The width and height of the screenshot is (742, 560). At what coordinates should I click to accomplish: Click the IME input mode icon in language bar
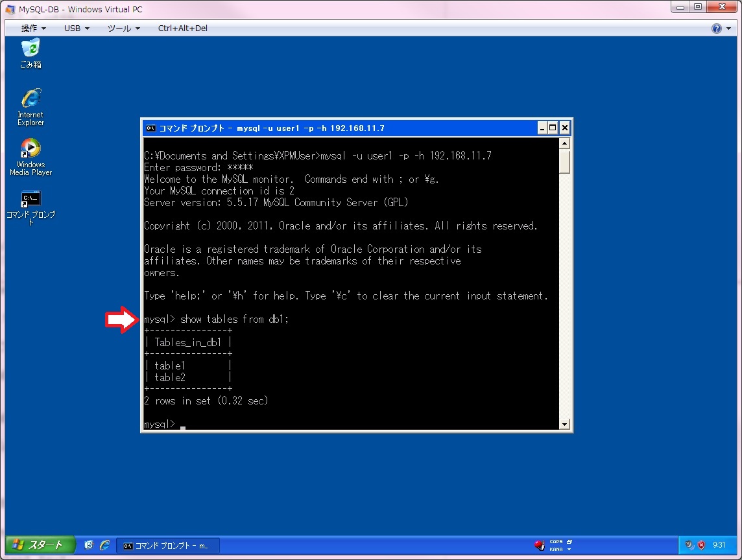click(x=539, y=545)
